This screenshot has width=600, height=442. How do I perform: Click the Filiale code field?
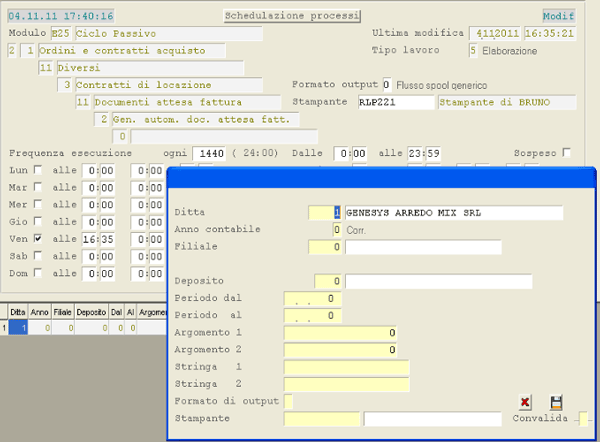[x=325, y=246]
